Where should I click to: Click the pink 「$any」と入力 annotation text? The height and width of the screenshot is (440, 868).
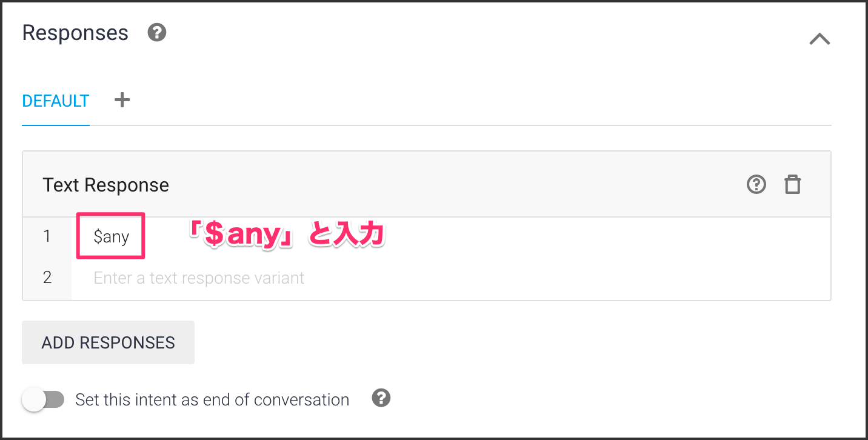coord(286,236)
